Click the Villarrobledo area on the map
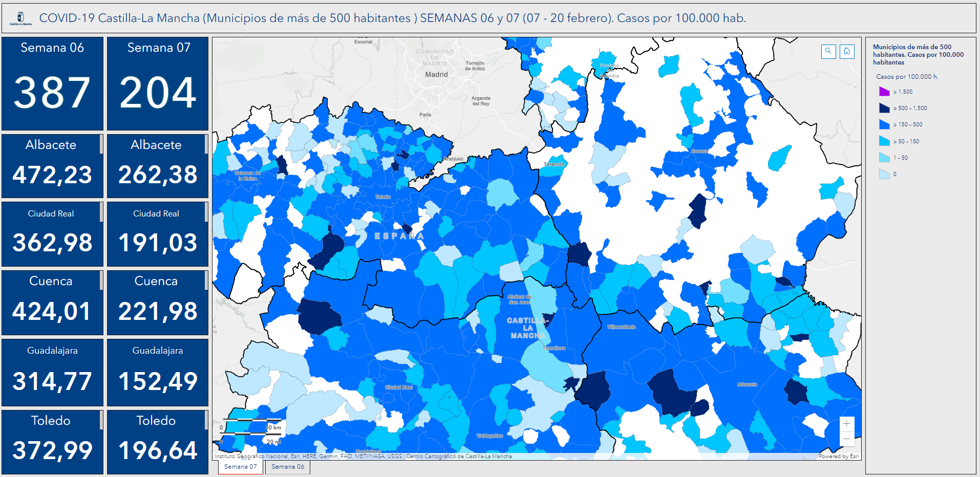The width and height of the screenshot is (980, 477). (x=621, y=327)
